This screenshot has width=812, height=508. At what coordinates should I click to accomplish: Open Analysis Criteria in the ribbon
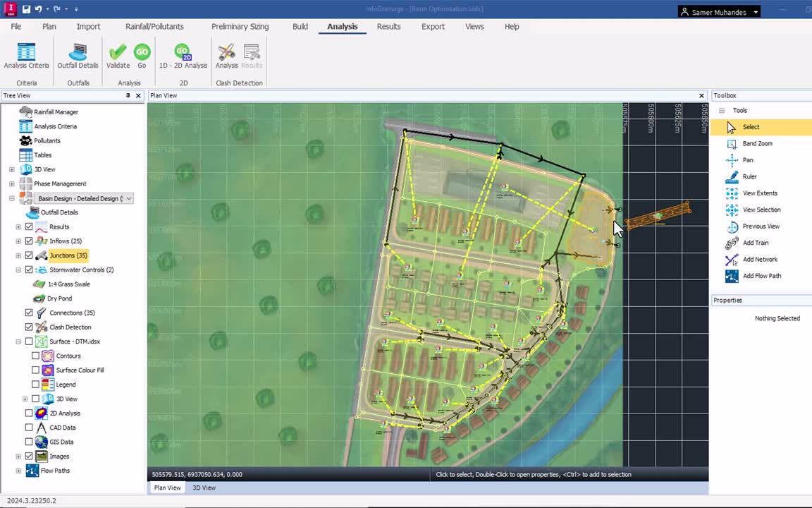[x=26, y=56]
